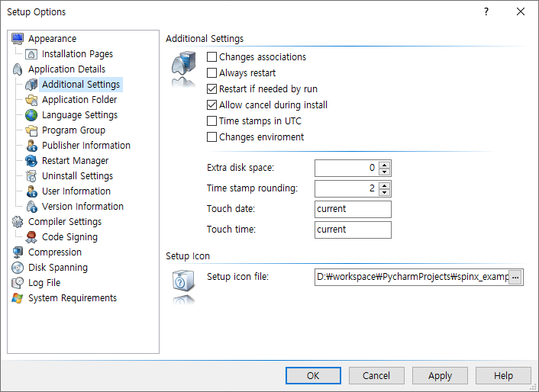Click the Touch time input field
This screenshot has width=539, height=392.
point(353,230)
